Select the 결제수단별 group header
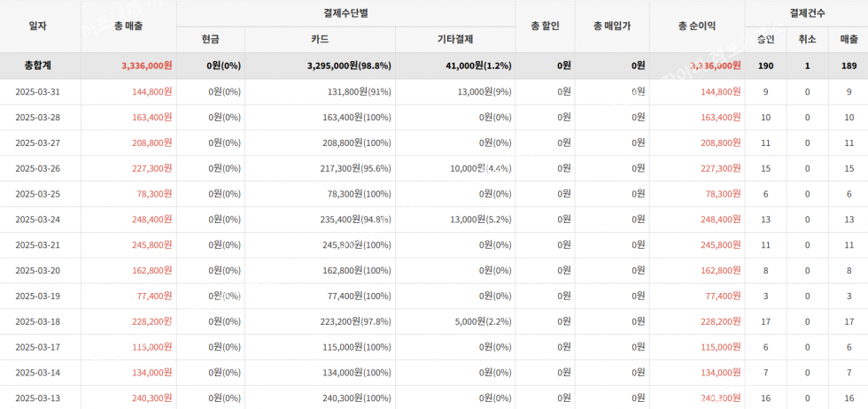Image resolution: width=868 pixels, height=409 pixels. coord(345,13)
